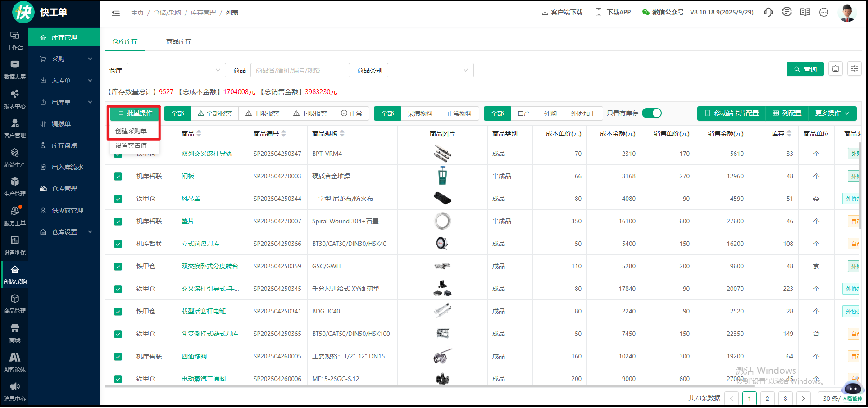Uncheck the checkbox for 垫片 row

coord(118,222)
